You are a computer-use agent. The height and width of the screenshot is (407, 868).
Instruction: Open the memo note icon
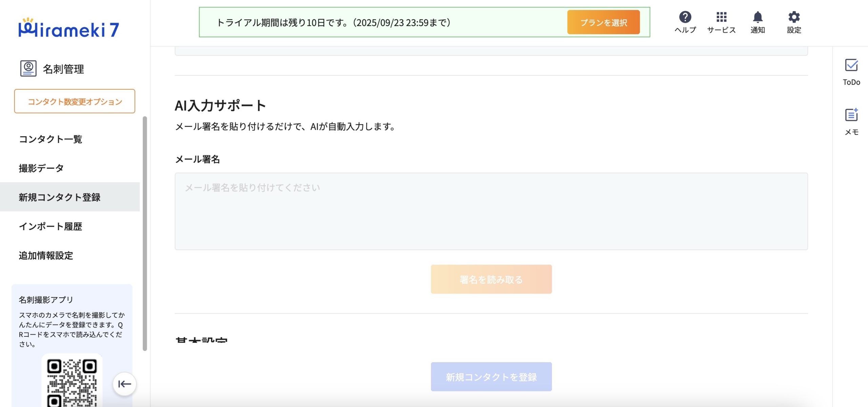point(851,115)
